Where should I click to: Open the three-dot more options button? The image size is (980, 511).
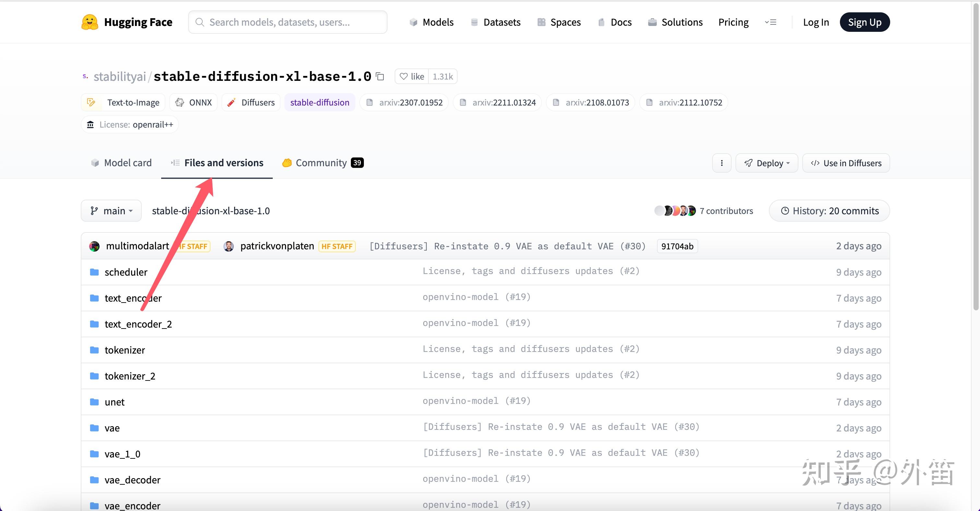[x=721, y=163]
